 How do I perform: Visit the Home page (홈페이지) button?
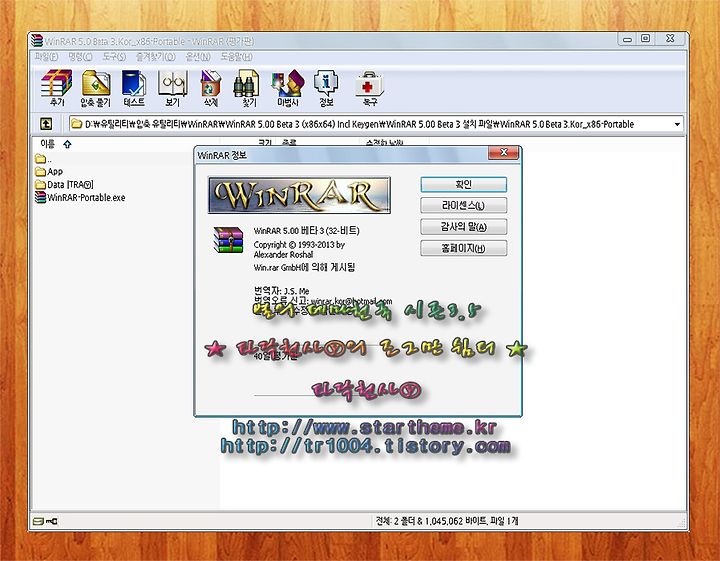464,248
